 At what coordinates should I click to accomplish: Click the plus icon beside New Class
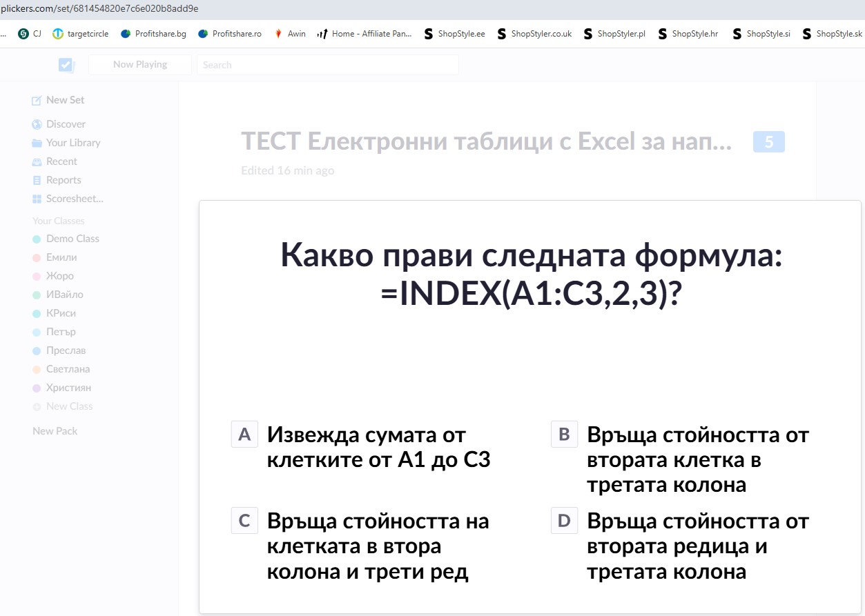pyautogui.click(x=37, y=407)
